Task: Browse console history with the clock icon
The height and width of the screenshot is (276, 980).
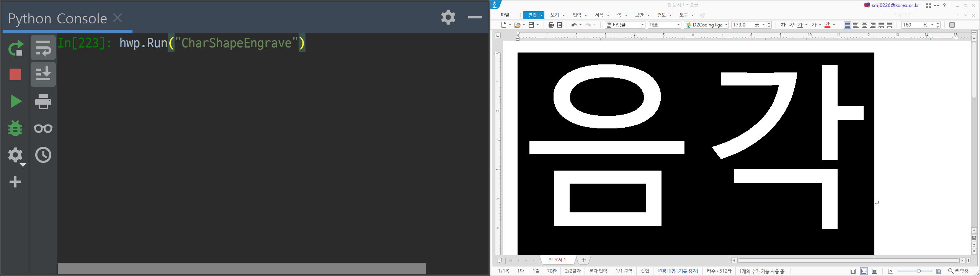Action: [43, 155]
